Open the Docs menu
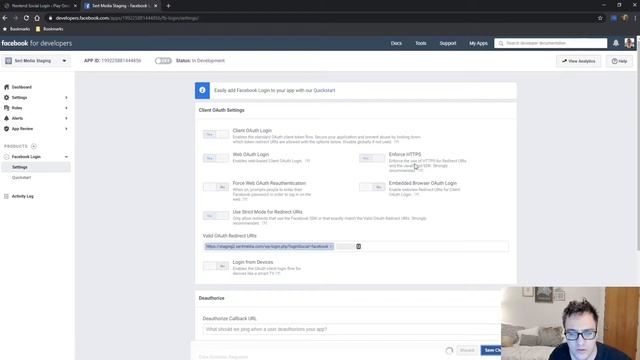640x360 pixels. tap(396, 43)
